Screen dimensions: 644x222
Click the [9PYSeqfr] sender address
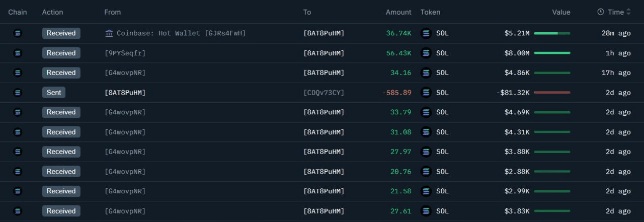pos(125,53)
